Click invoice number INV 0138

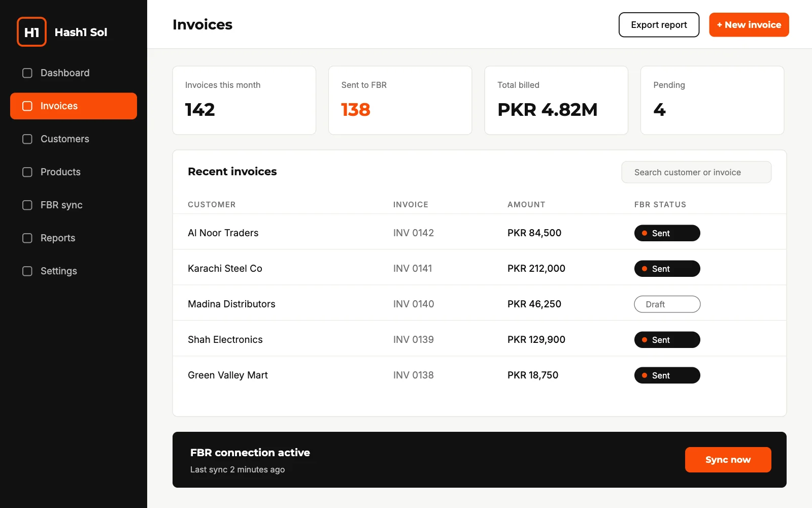[414, 375]
